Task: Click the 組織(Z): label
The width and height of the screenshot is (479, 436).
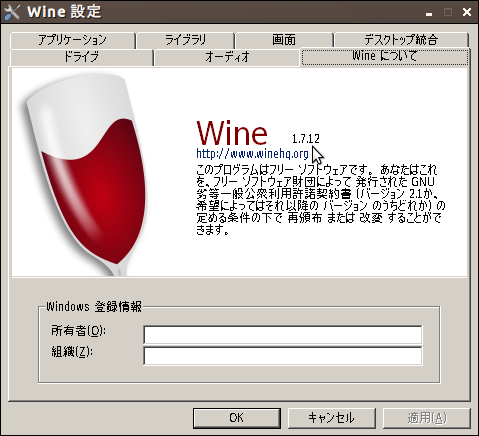Action: [x=72, y=351]
